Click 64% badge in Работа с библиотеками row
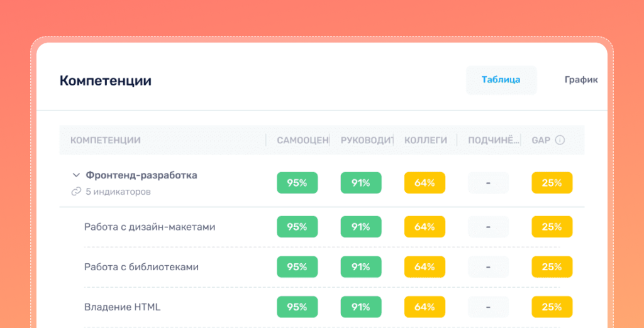This screenshot has width=644, height=328. coord(425,267)
